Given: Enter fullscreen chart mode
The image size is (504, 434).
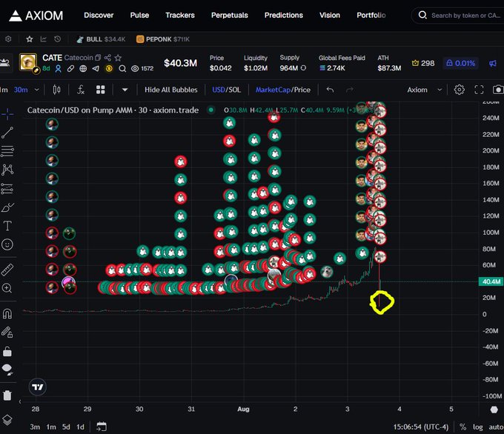Looking at the screenshot, I should click(479, 90).
